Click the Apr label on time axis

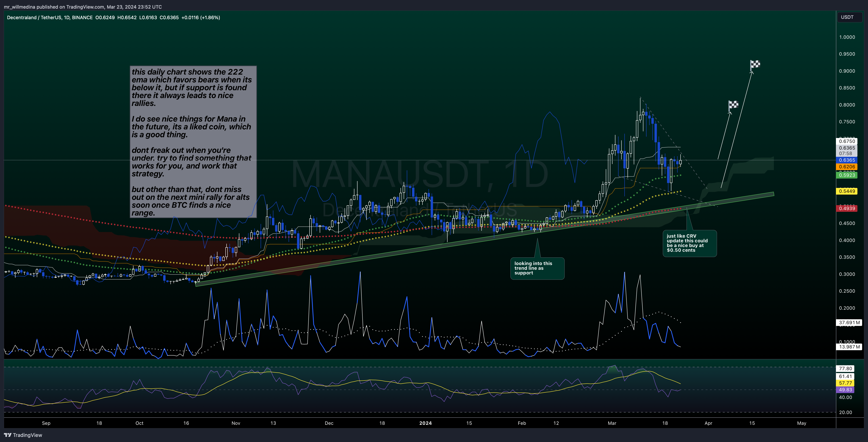709,423
